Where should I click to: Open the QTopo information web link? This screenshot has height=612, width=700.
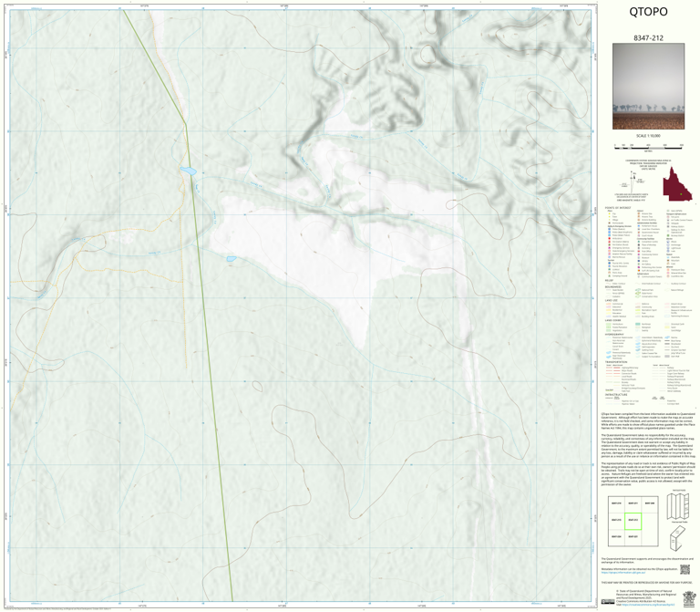[623, 572]
